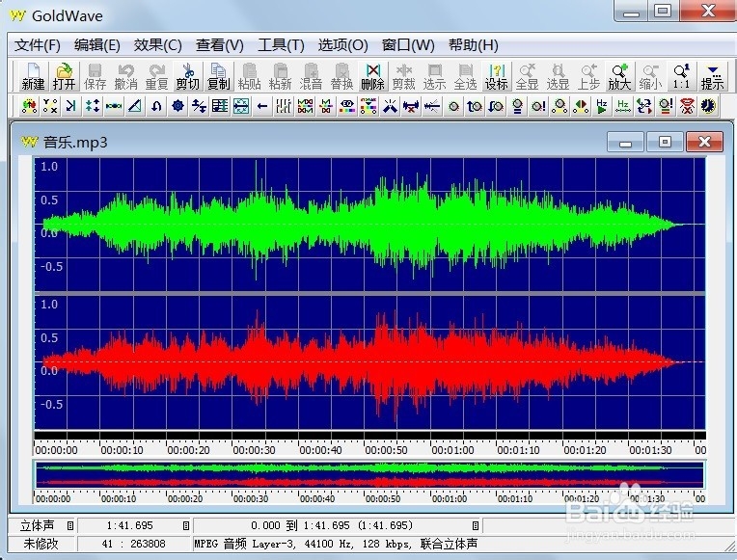Open the 文件(F) menu
Viewport: 737px width, 560px height.
tap(37, 45)
